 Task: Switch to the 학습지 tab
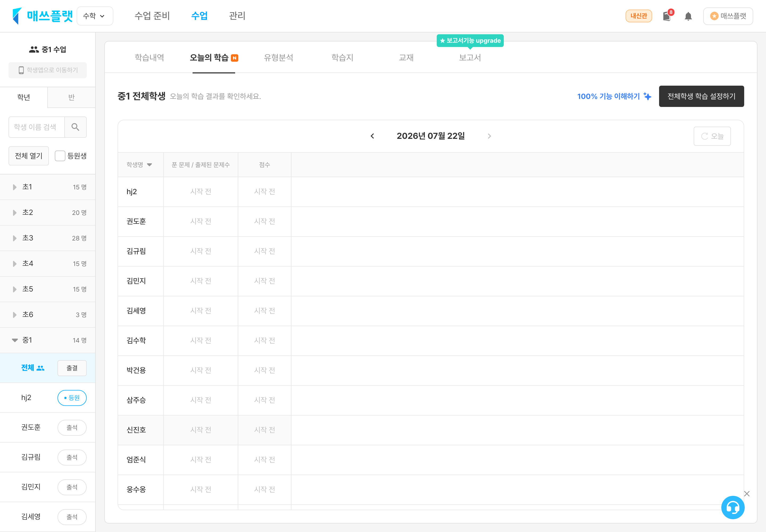342,58
